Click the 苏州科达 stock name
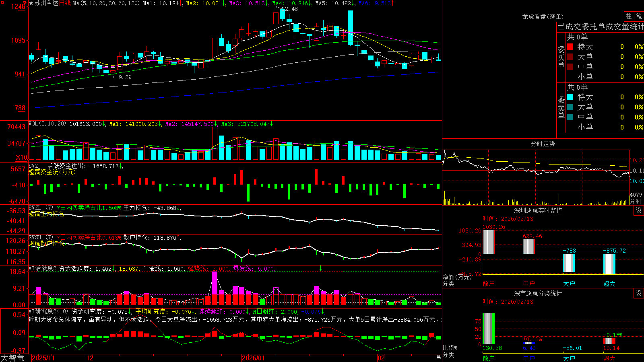Screen dimensions: 644x362 (x=46, y=3)
